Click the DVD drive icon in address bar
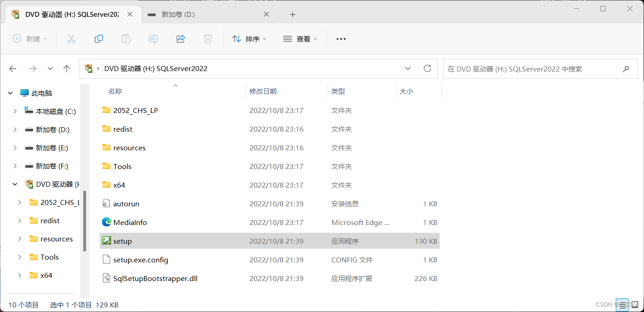This screenshot has height=312, width=644. 89,68
